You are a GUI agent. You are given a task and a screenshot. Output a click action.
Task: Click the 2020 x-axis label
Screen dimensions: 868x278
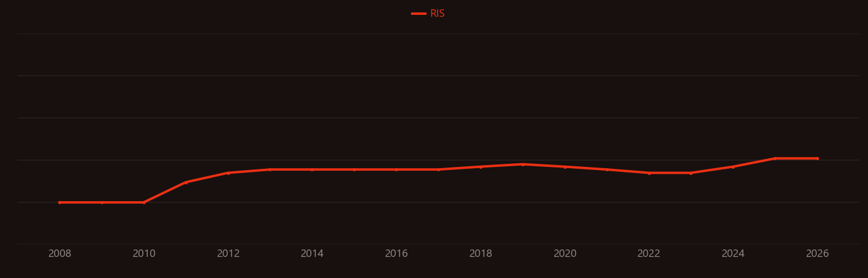point(565,254)
